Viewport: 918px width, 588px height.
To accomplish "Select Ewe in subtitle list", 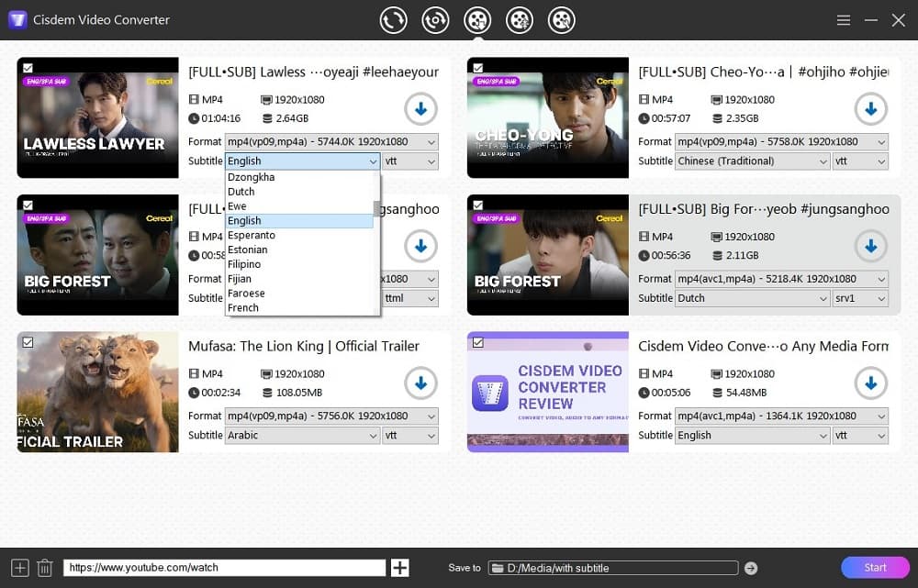I will pyautogui.click(x=299, y=206).
